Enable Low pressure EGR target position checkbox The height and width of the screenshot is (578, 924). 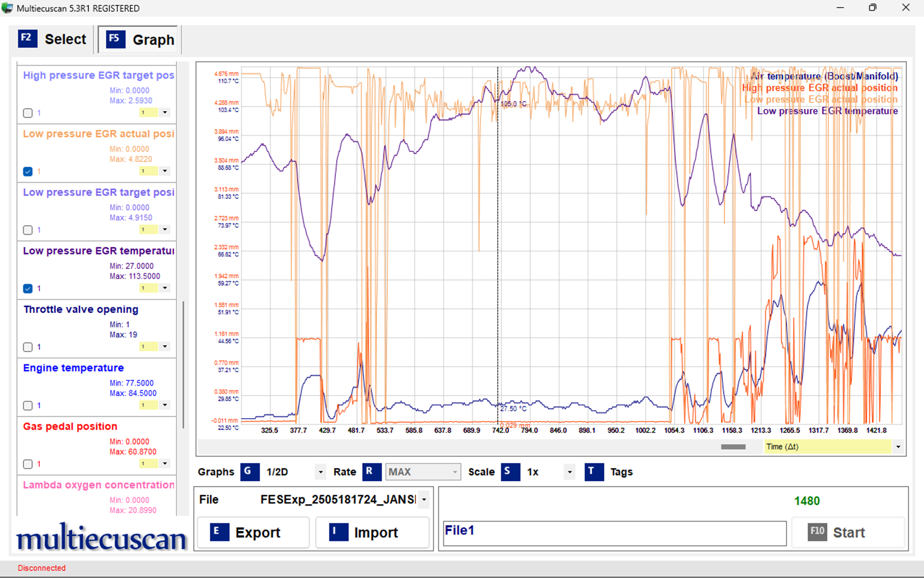[28, 230]
